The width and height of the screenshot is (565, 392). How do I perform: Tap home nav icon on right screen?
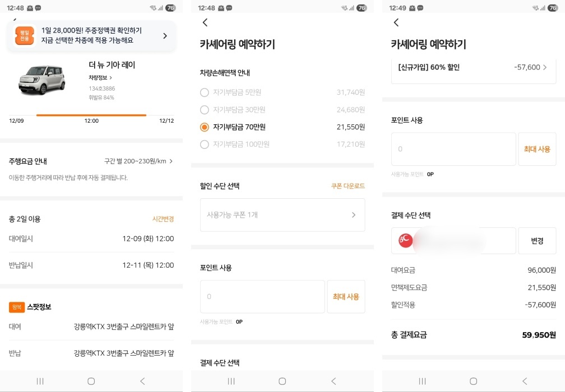click(x=473, y=381)
